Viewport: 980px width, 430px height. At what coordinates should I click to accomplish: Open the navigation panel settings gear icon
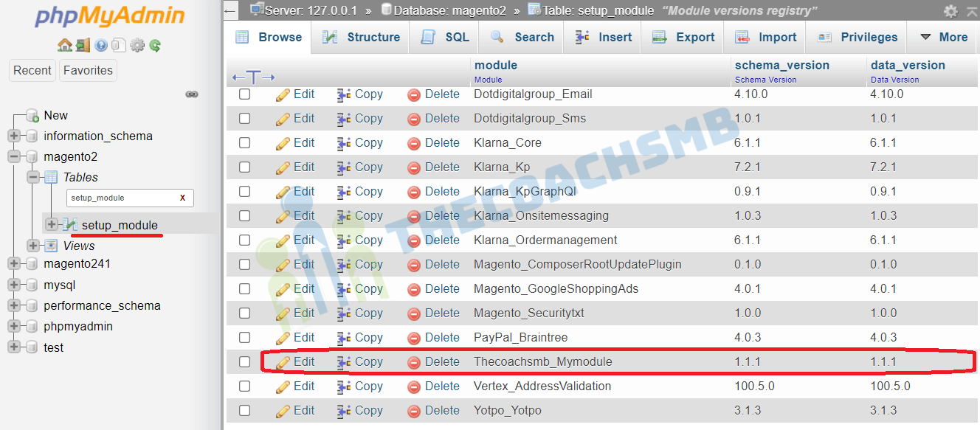tap(137, 46)
